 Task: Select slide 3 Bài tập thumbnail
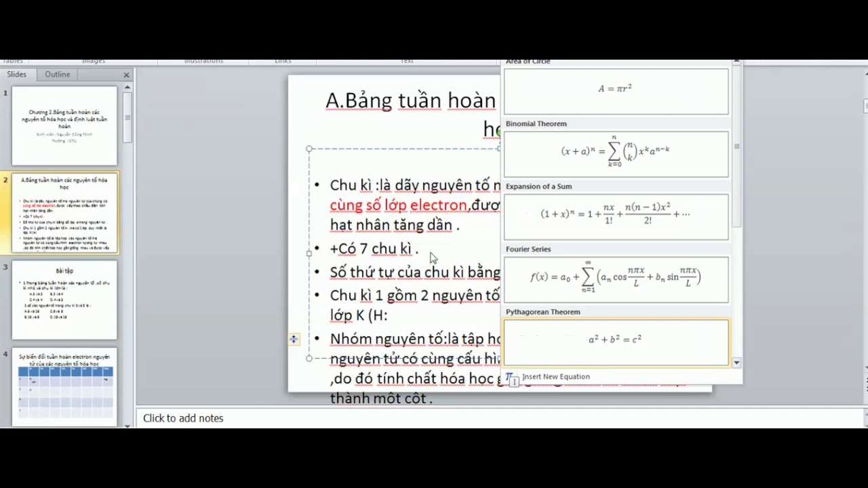(x=64, y=300)
